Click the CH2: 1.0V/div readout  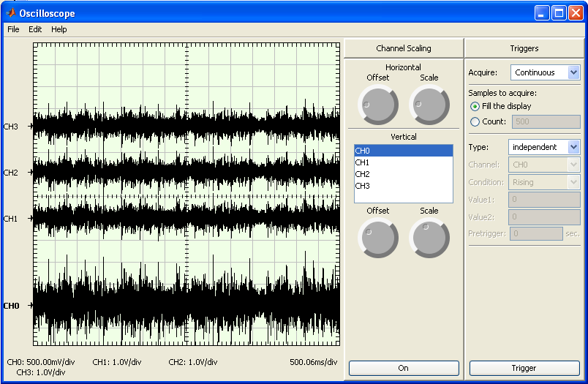click(x=193, y=362)
